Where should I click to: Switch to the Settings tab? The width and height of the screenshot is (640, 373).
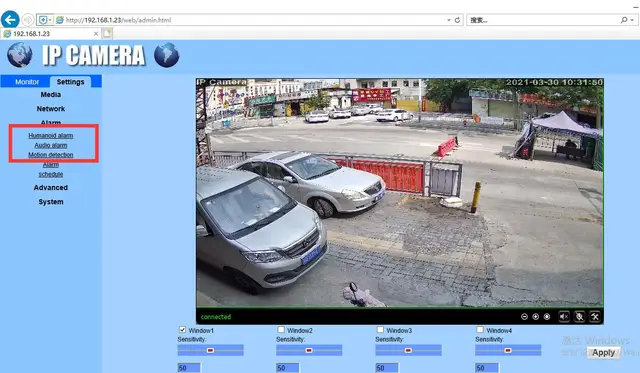click(x=71, y=82)
